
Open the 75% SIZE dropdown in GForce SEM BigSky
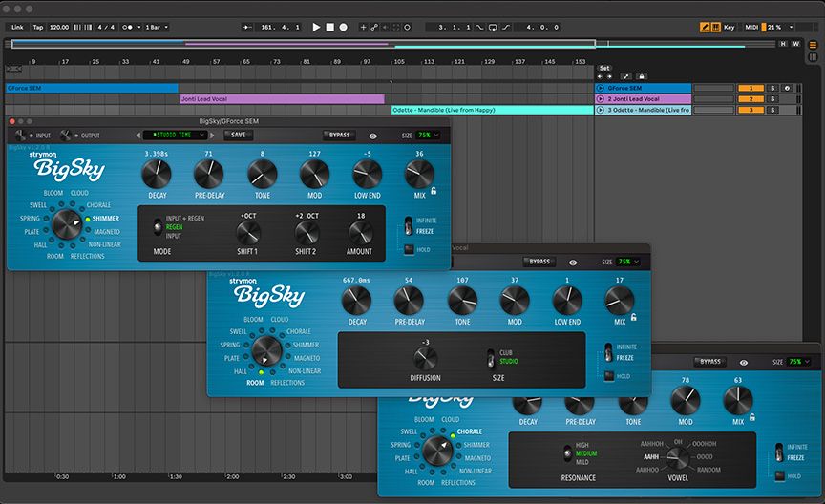[x=429, y=136]
